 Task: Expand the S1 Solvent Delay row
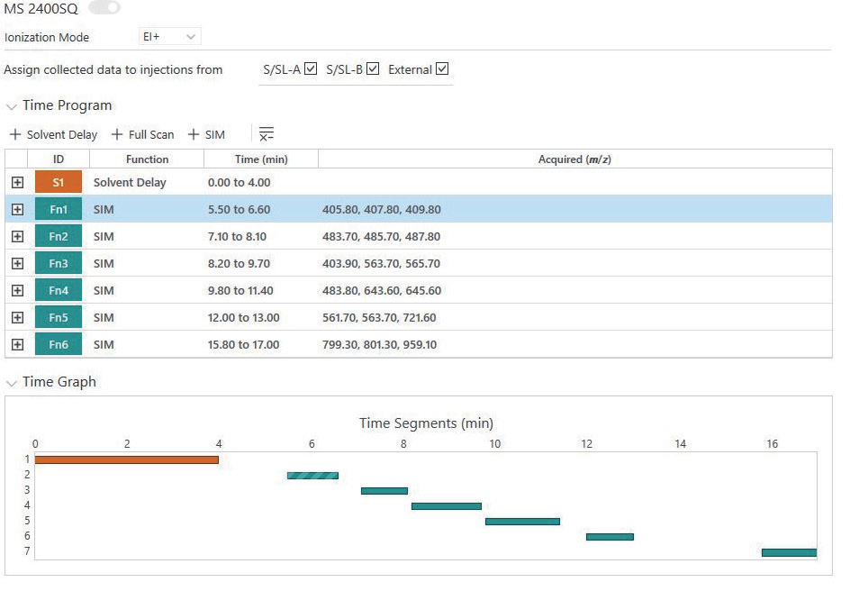(17, 182)
